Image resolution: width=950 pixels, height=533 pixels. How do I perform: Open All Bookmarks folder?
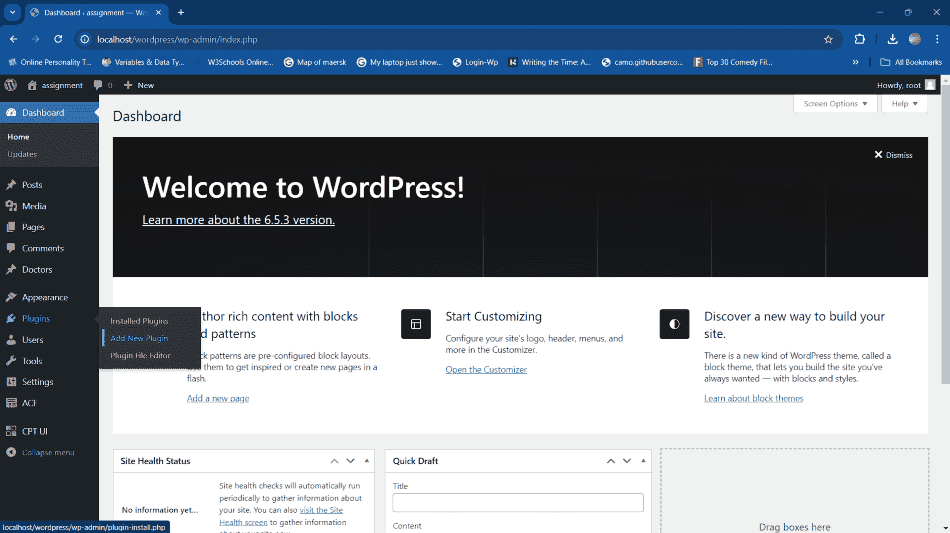pos(911,62)
